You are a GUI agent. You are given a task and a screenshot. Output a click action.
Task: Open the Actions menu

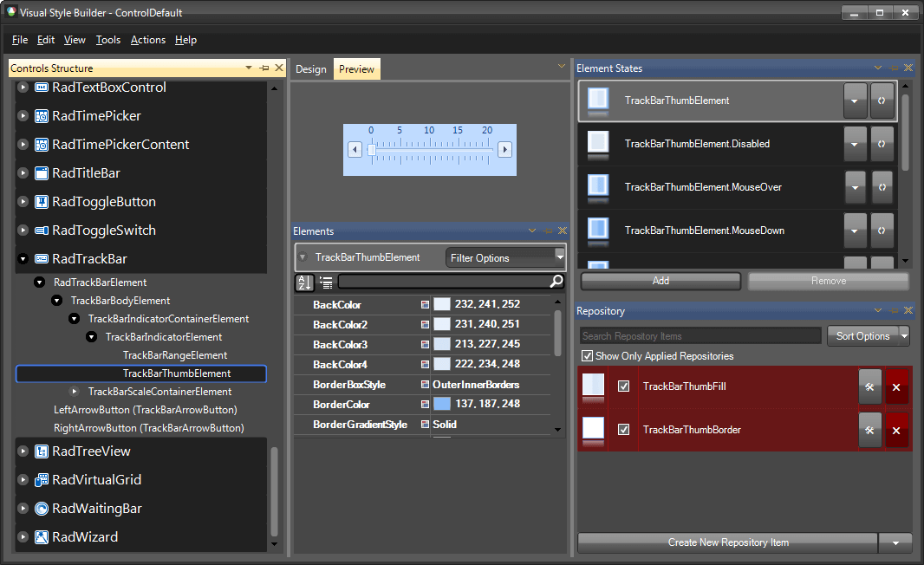click(147, 40)
